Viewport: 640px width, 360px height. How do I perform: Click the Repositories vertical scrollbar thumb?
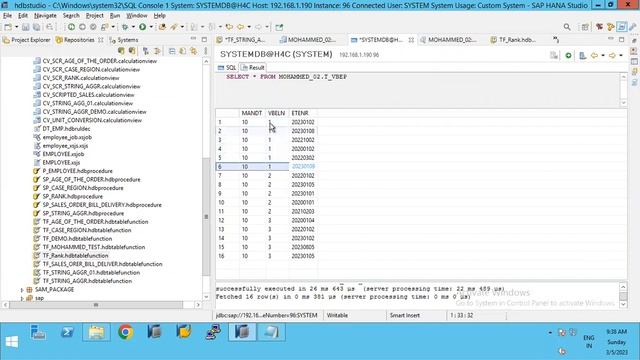tap(206, 216)
